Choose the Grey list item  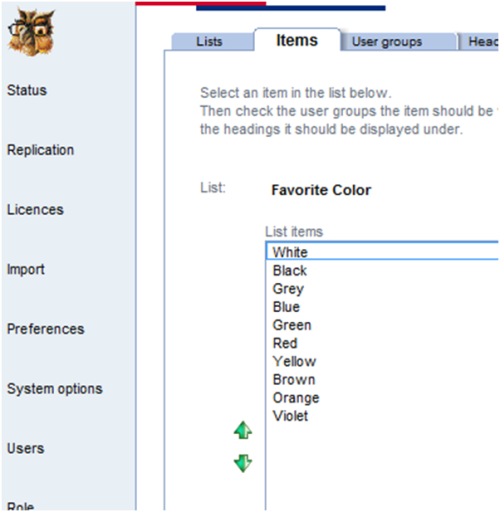pyautogui.click(x=382, y=289)
